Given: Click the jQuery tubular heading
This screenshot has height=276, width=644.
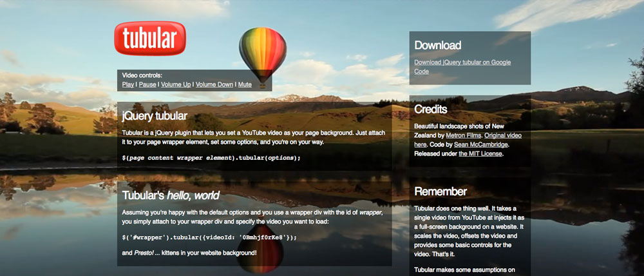Looking at the screenshot, I should click(155, 115).
